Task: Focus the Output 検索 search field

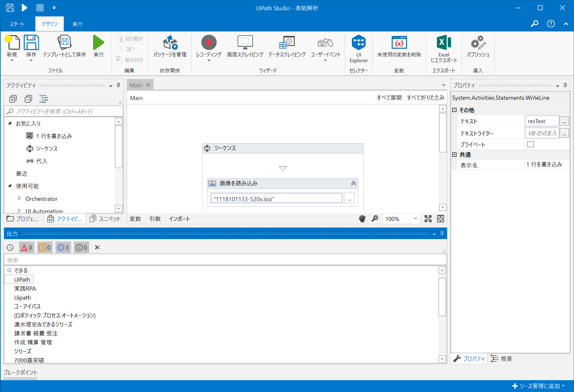Action: pyautogui.click(x=225, y=260)
